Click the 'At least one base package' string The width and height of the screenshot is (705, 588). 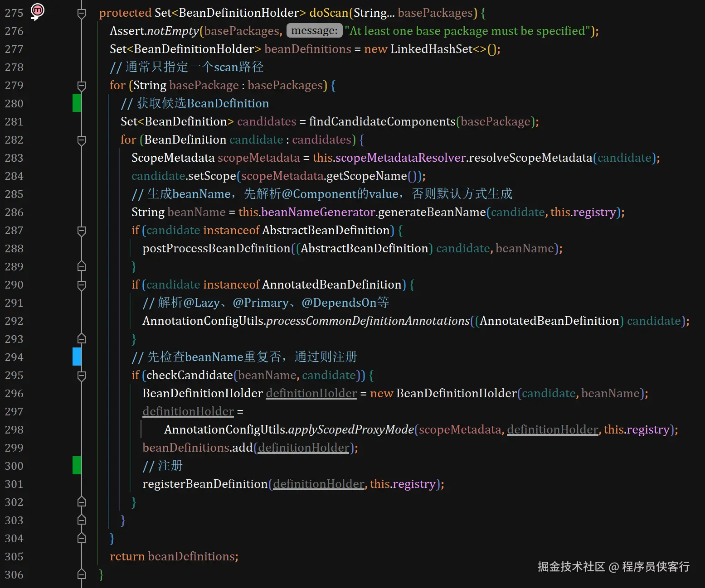point(467,31)
